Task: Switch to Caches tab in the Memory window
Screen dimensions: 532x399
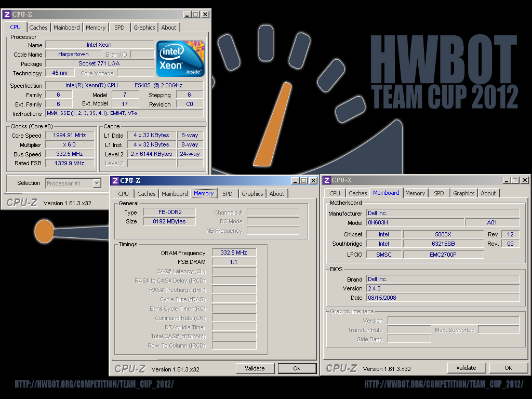Action: [x=146, y=194]
